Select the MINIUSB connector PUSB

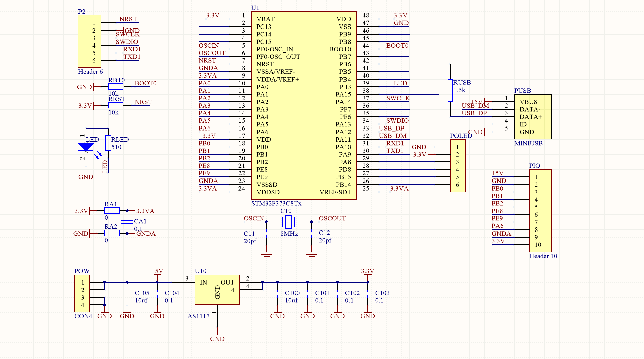pyautogui.click(x=533, y=117)
